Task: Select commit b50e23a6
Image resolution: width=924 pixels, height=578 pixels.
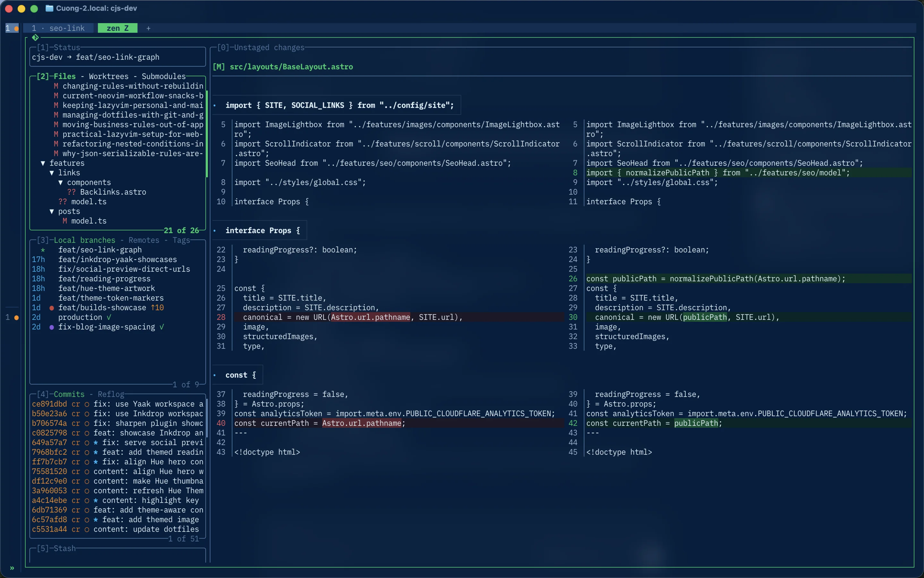Action: click(118, 414)
